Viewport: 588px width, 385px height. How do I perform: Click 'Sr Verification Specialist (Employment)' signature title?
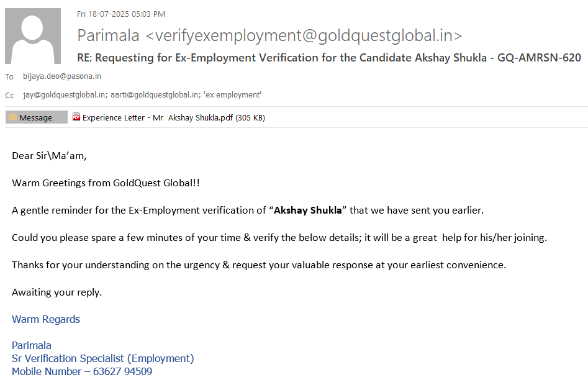coord(103,358)
